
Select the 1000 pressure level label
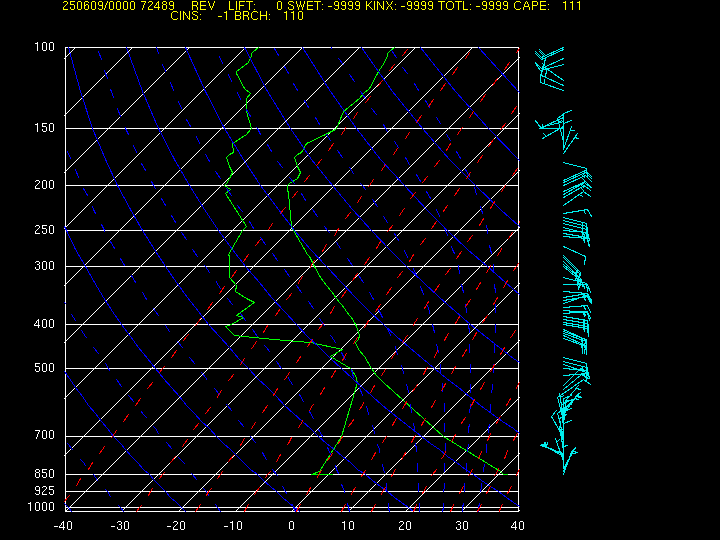coord(41,507)
